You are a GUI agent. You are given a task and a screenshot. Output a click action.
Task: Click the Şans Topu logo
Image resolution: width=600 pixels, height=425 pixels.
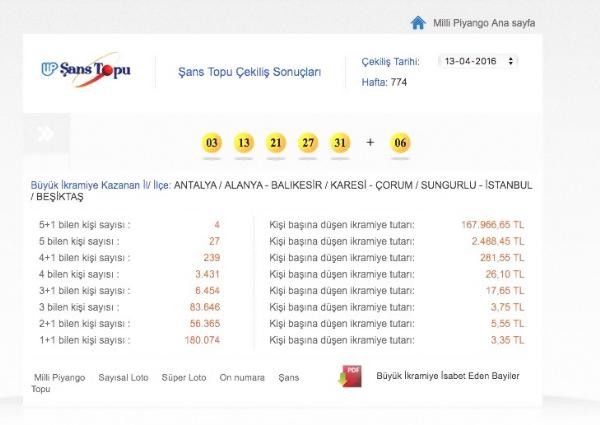click(x=86, y=70)
